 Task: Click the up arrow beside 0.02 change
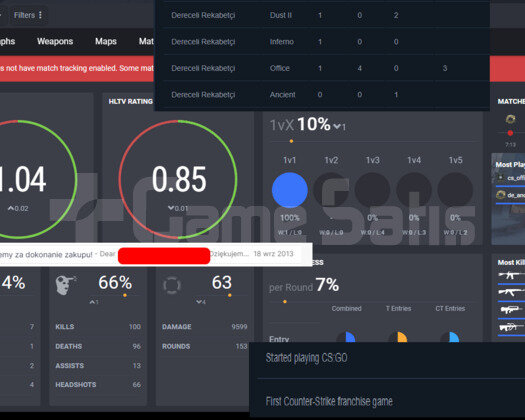coord(11,208)
